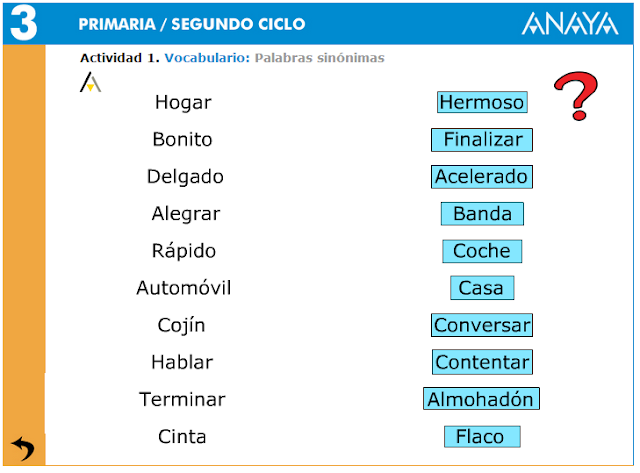
Task: Click the ANAYA logo in the header
Action: (x=570, y=23)
